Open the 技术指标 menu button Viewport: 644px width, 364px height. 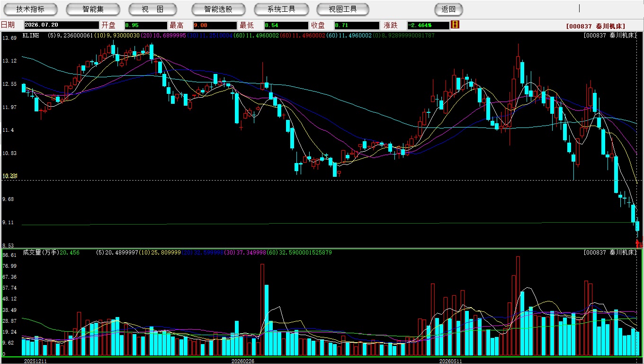click(30, 9)
